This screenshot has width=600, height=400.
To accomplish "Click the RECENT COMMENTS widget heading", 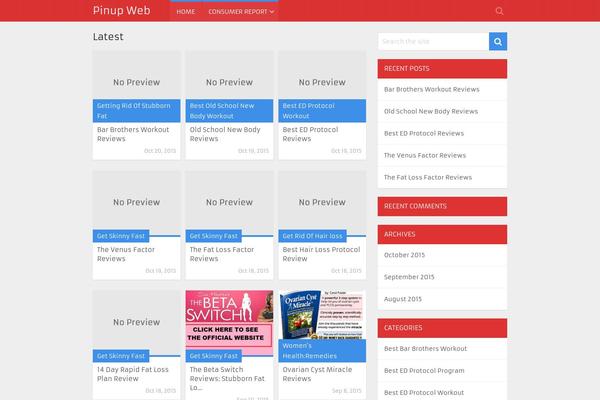I will 442,206.
